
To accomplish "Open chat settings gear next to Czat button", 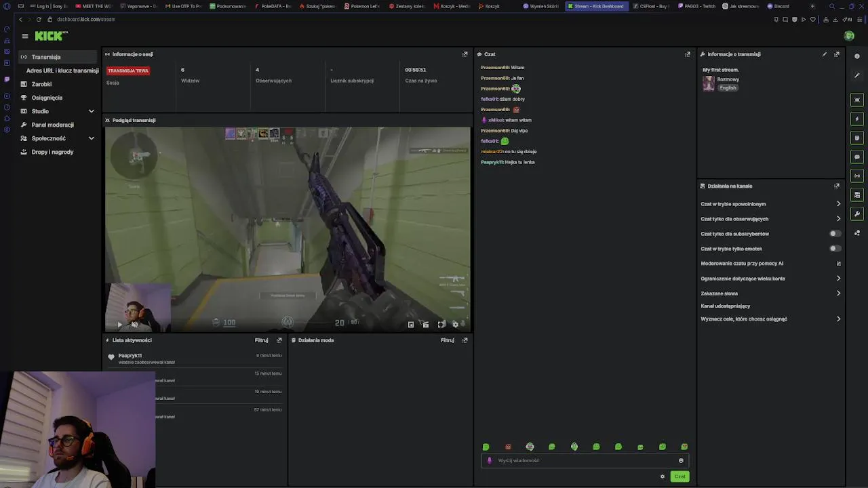I will [663, 476].
